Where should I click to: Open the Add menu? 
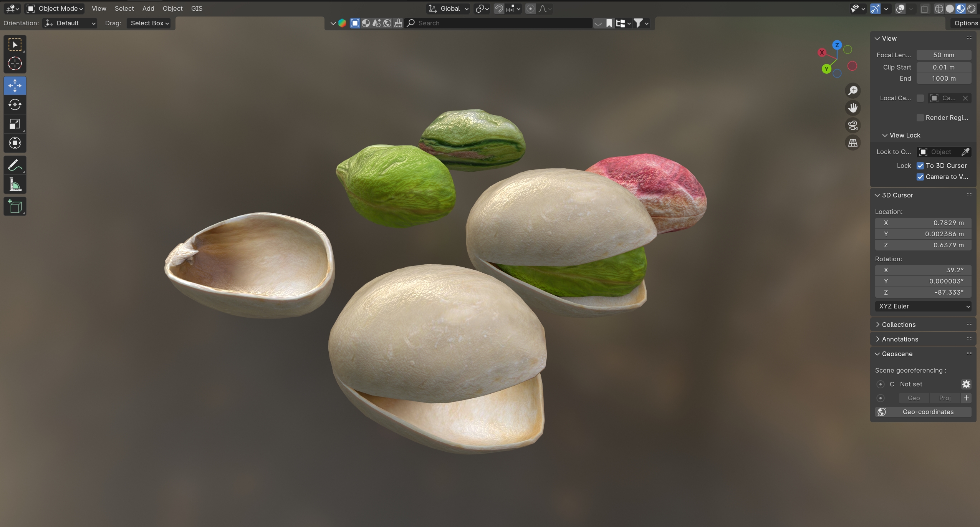click(148, 8)
